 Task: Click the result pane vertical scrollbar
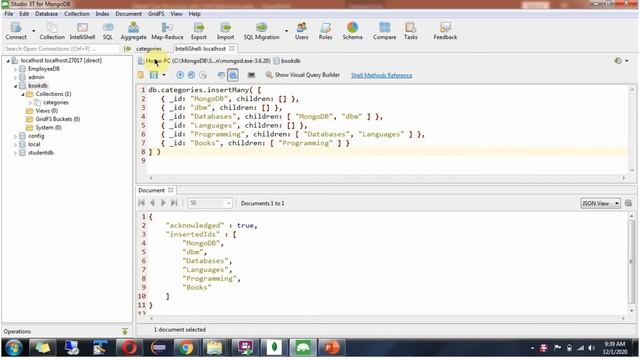click(631, 263)
